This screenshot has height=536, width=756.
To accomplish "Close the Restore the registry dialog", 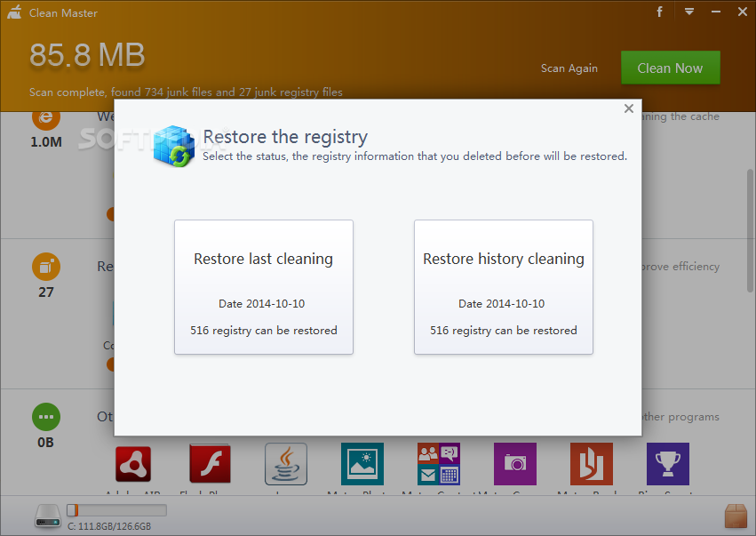I will click(x=629, y=108).
